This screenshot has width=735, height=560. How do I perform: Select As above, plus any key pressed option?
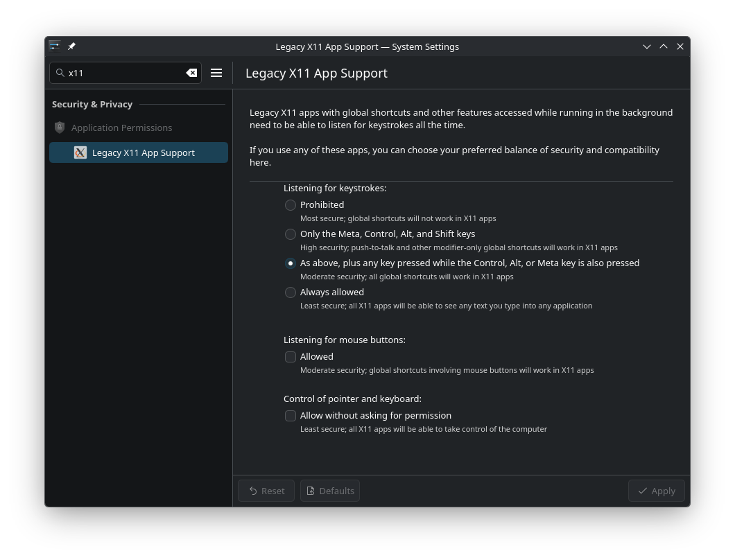coord(290,263)
